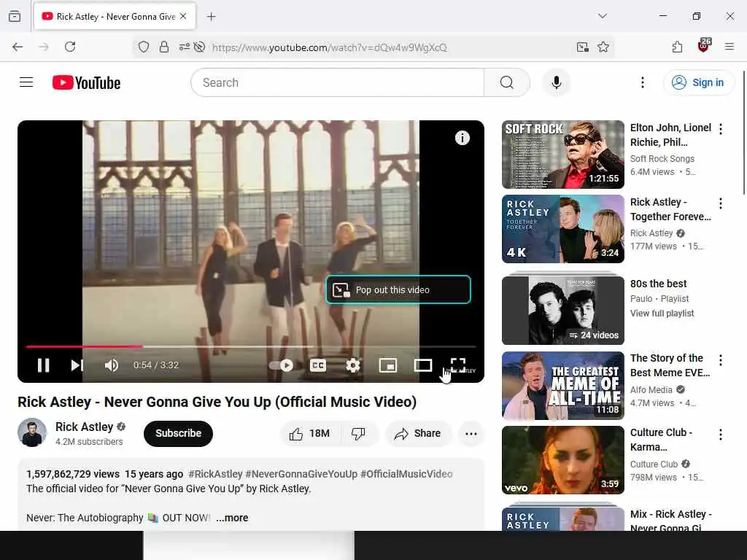
Task: Open Alfo Media channel link
Action: [x=651, y=389]
